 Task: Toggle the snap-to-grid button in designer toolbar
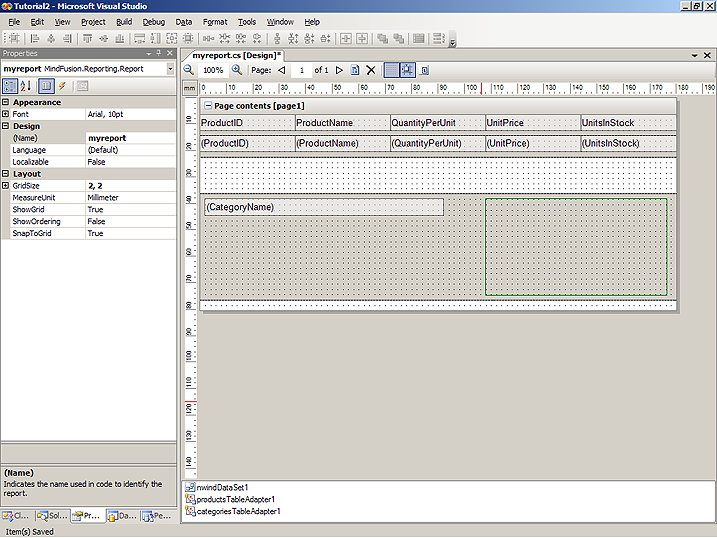[x=408, y=70]
